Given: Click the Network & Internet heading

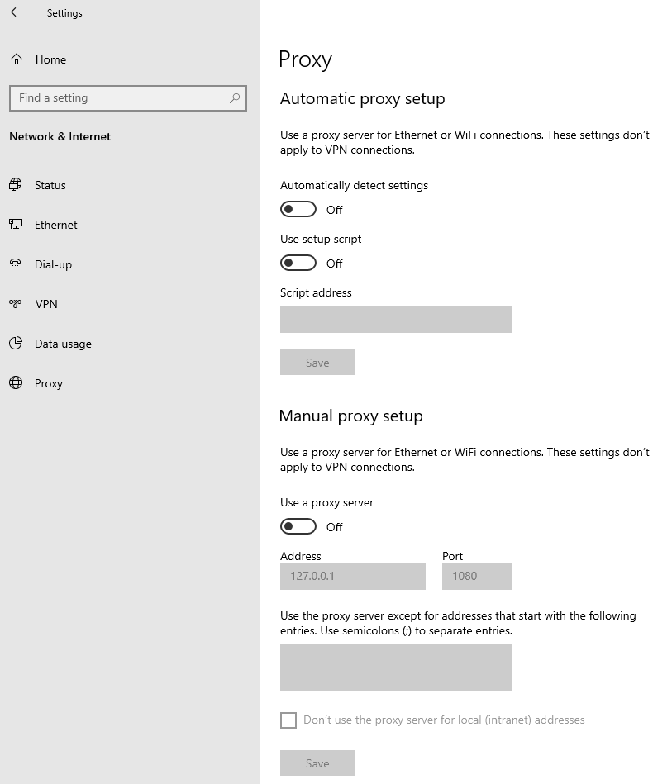Looking at the screenshot, I should click(60, 136).
